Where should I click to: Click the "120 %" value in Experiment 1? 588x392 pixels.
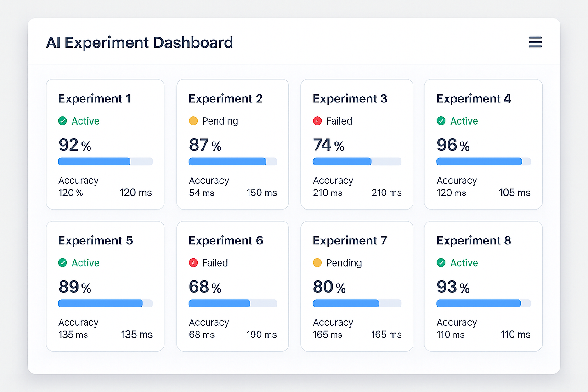click(71, 193)
